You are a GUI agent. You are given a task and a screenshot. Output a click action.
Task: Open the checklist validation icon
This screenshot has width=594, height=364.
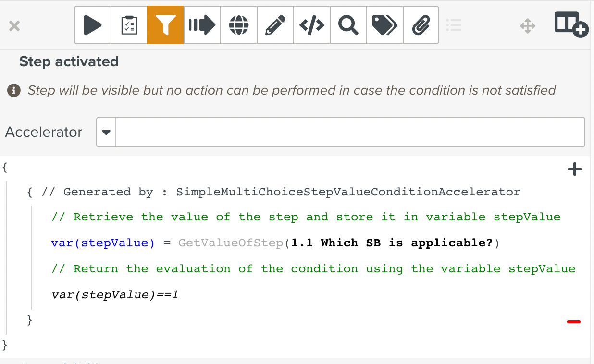pos(129,24)
